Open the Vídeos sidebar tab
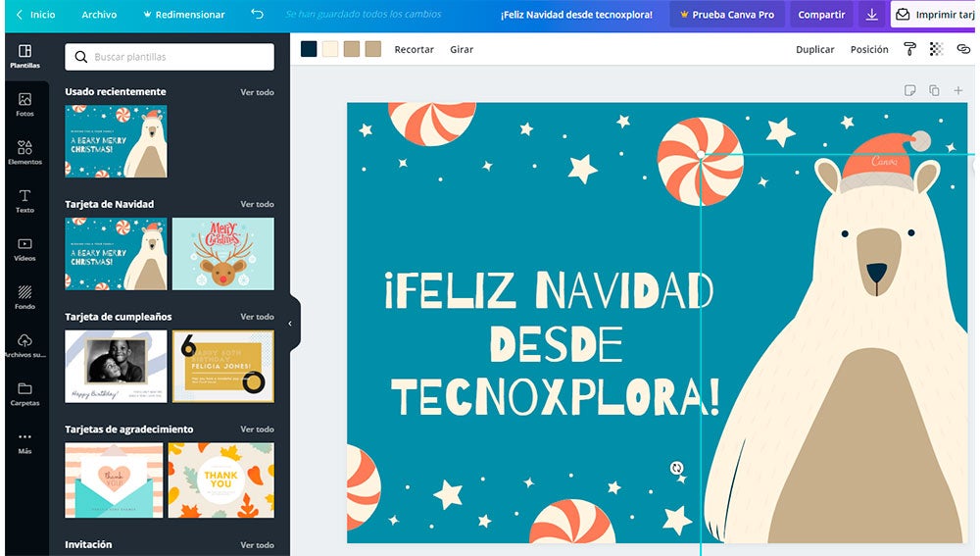This screenshot has width=980, height=556. [x=25, y=249]
